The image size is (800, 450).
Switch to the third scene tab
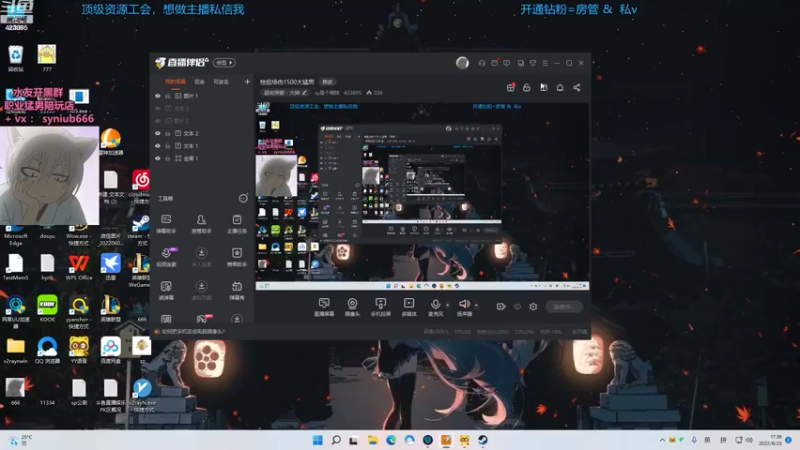point(221,82)
